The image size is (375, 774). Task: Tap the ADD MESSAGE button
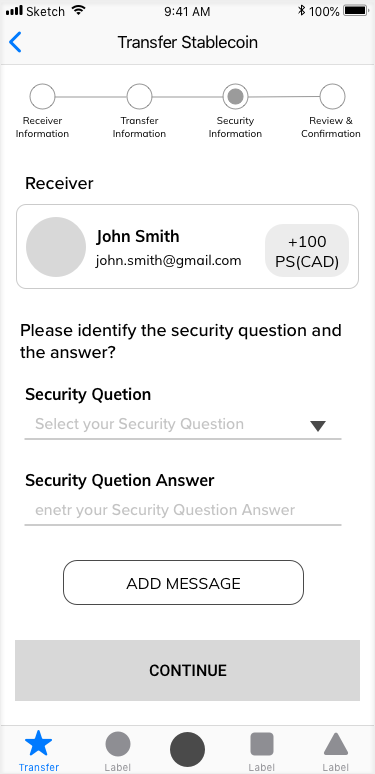tap(183, 582)
